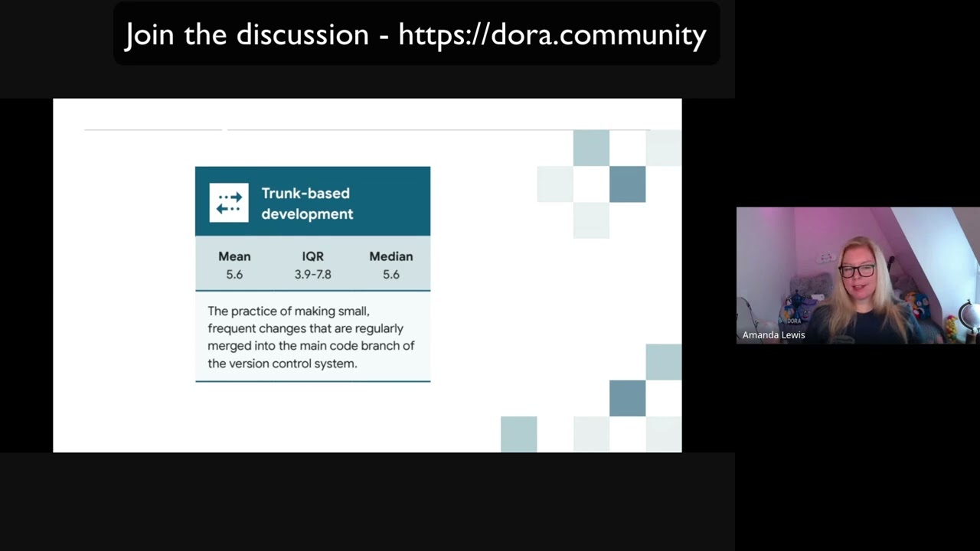Click the trunk-based development arrows icon

click(229, 203)
